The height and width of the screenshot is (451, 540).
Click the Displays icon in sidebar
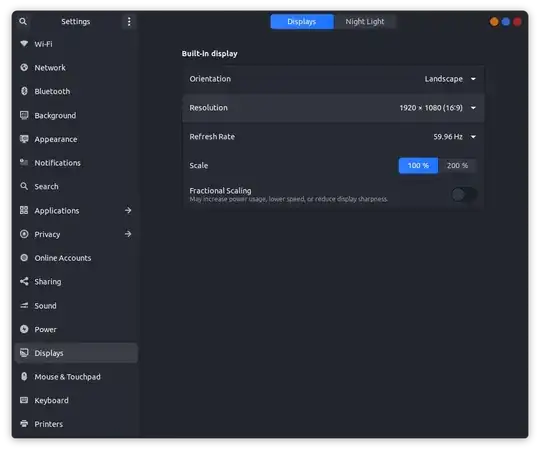(x=24, y=353)
